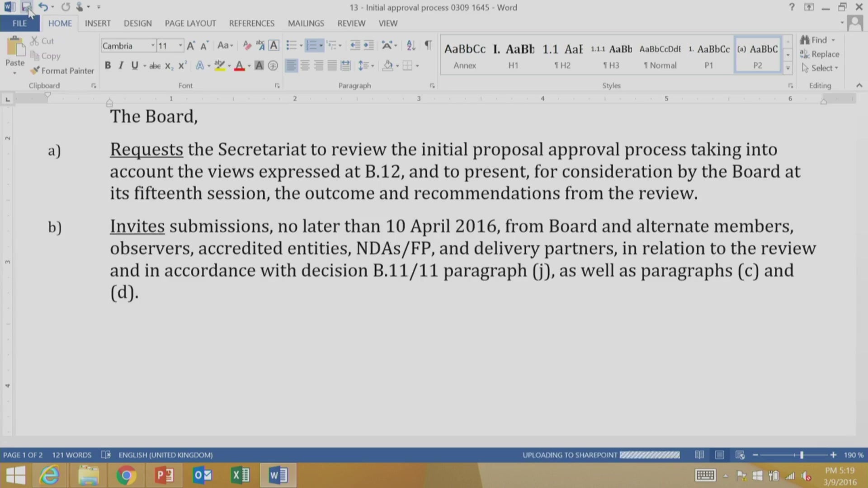
Task: Open line spacing options
Action: coord(366,66)
